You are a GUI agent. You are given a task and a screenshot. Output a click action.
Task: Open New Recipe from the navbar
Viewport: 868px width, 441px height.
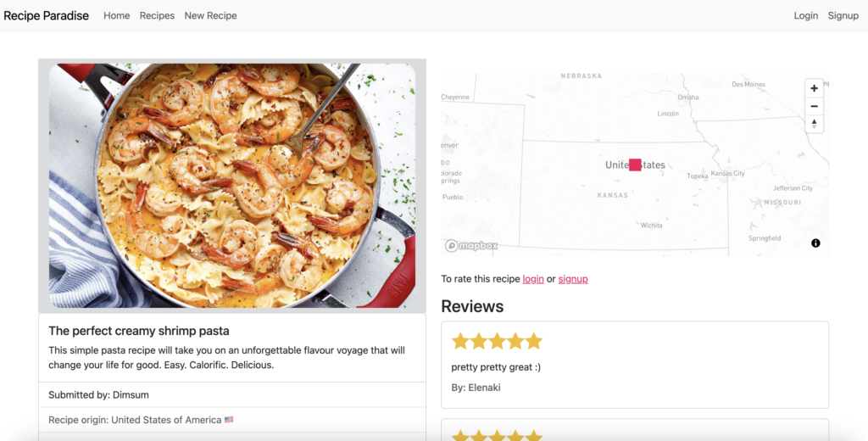click(210, 15)
